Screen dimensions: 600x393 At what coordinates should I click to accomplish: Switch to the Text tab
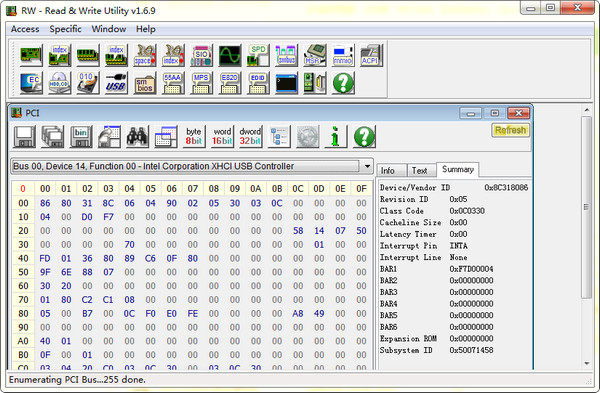(421, 170)
